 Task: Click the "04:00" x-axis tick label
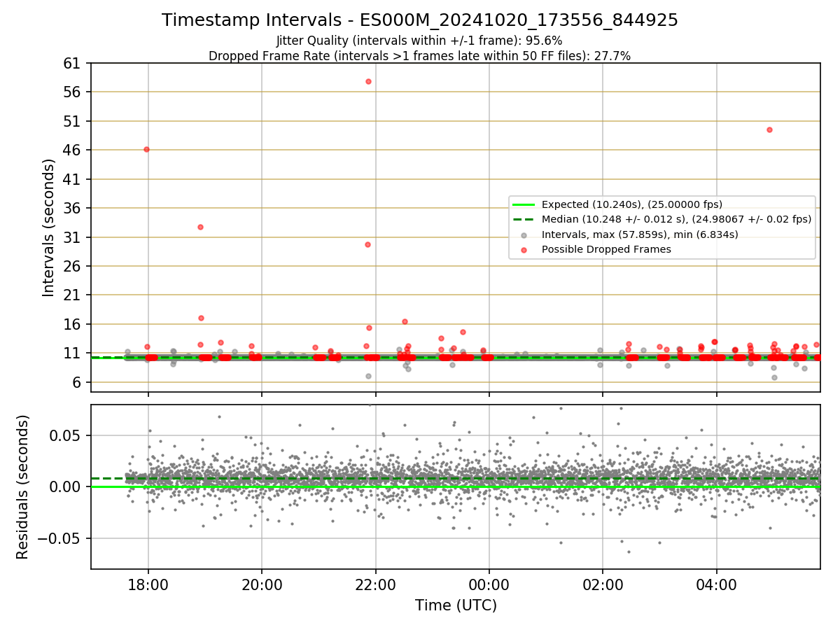717,584
